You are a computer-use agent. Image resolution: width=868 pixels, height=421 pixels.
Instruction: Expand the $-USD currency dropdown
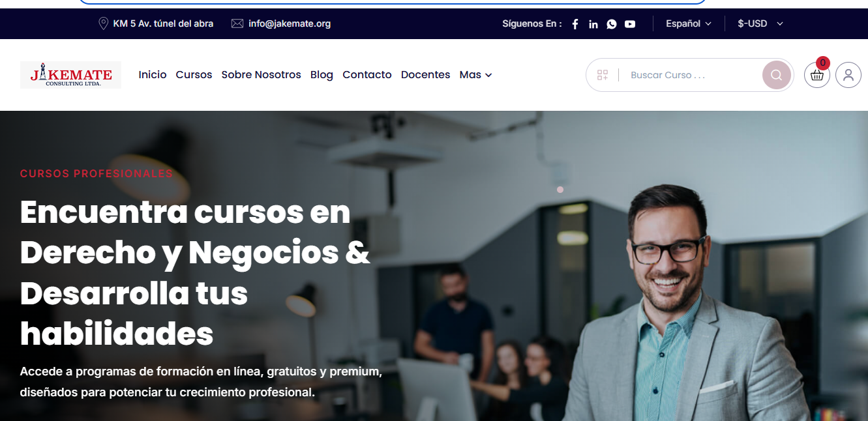(x=760, y=23)
